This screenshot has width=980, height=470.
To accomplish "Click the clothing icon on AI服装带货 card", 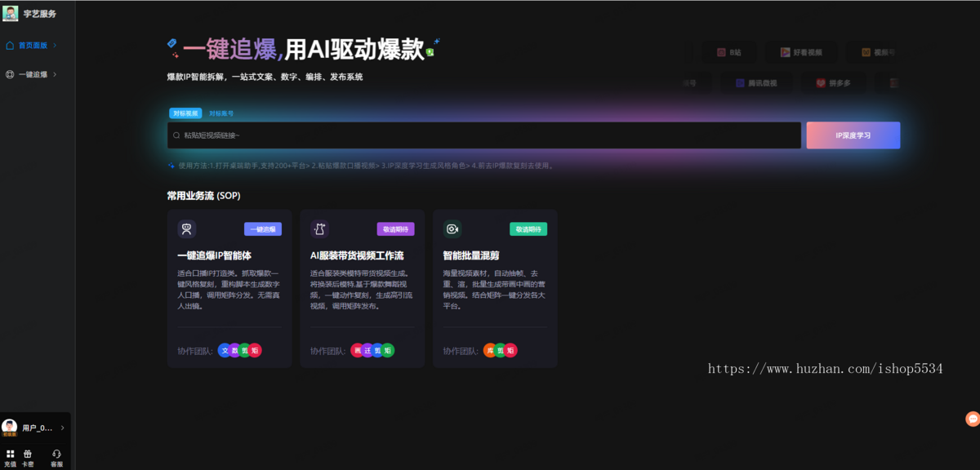I will (x=319, y=229).
